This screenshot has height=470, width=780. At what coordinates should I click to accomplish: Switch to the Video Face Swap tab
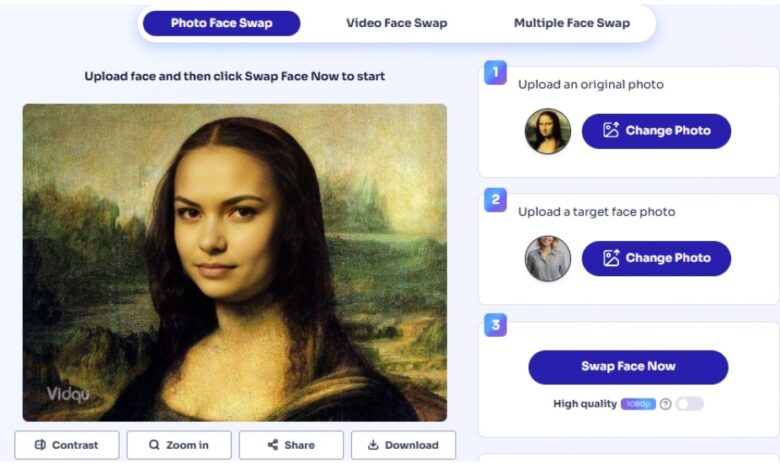click(396, 23)
